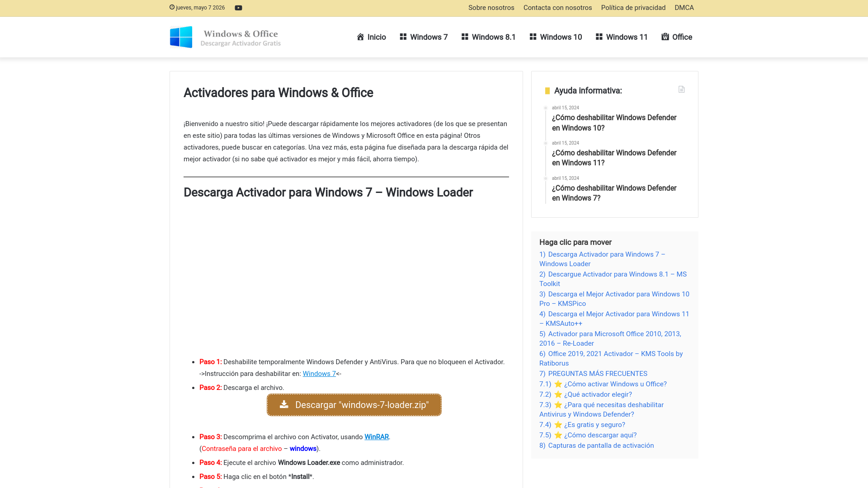This screenshot has height=488, width=868.
Task: Click the Windows icon beside Windows 8.1 menu
Action: tap(465, 37)
